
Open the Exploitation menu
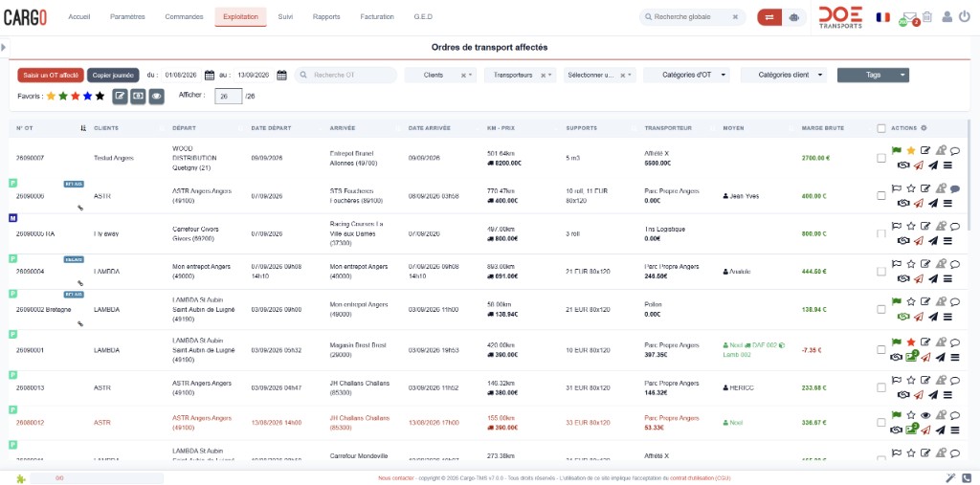(x=240, y=17)
